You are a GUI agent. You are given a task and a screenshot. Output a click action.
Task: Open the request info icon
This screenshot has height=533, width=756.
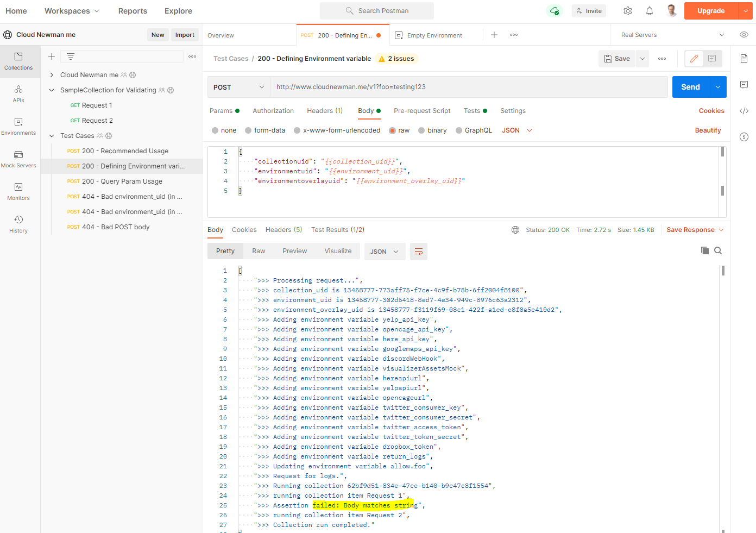(x=744, y=137)
